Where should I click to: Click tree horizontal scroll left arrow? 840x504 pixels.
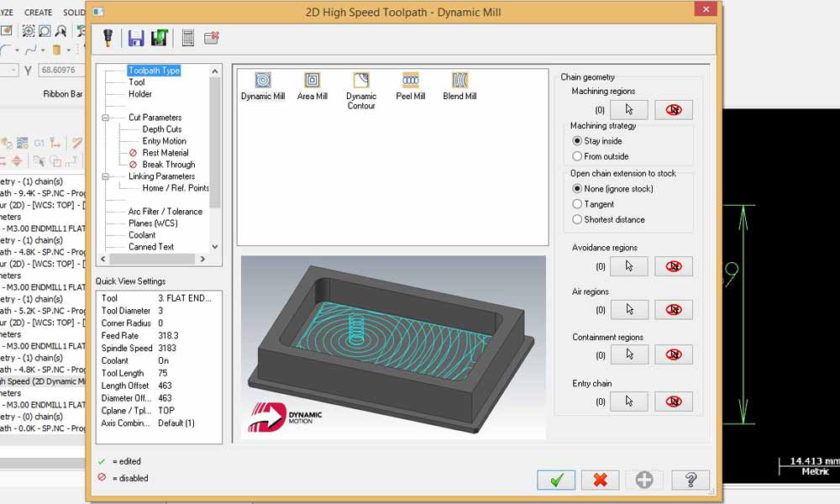(102, 259)
